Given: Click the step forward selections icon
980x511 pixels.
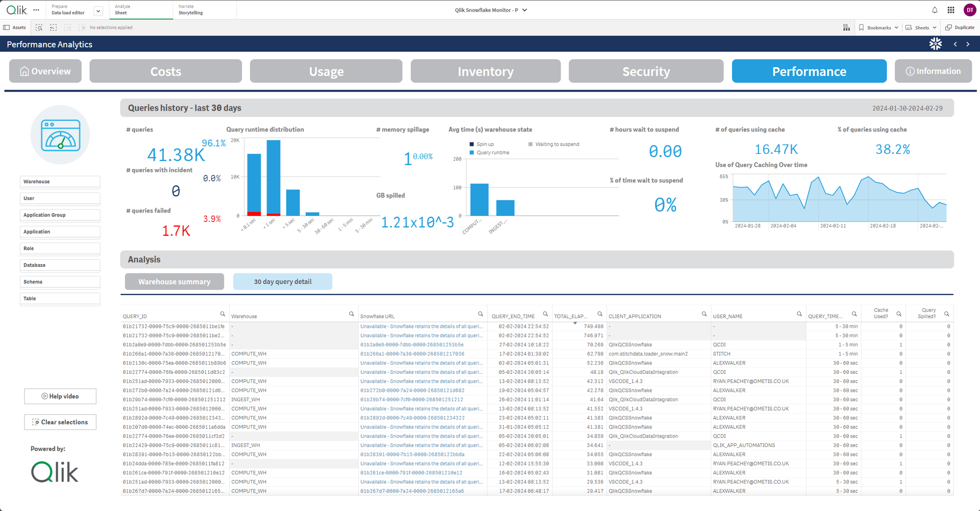Looking at the screenshot, I should (x=68, y=27).
